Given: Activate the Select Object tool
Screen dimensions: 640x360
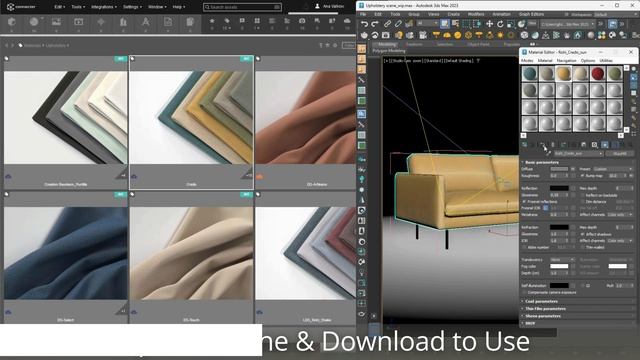Looking at the screenshot, I should click(x=444, y=24).
